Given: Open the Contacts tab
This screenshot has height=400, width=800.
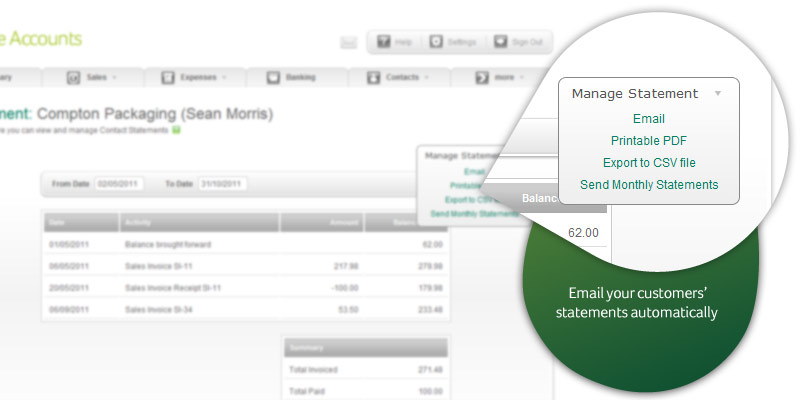Looking at the screenshot, I should [399, 78].
